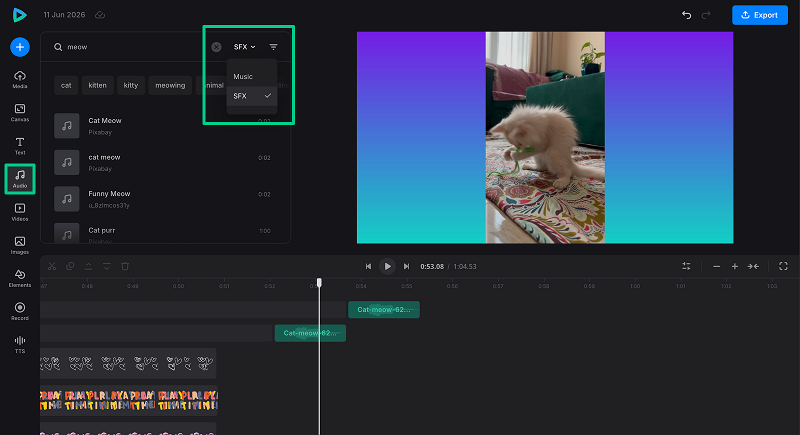
Task: Preview the Cat Meow Pixabay audio thumbnail
Action: pos(67,125)
